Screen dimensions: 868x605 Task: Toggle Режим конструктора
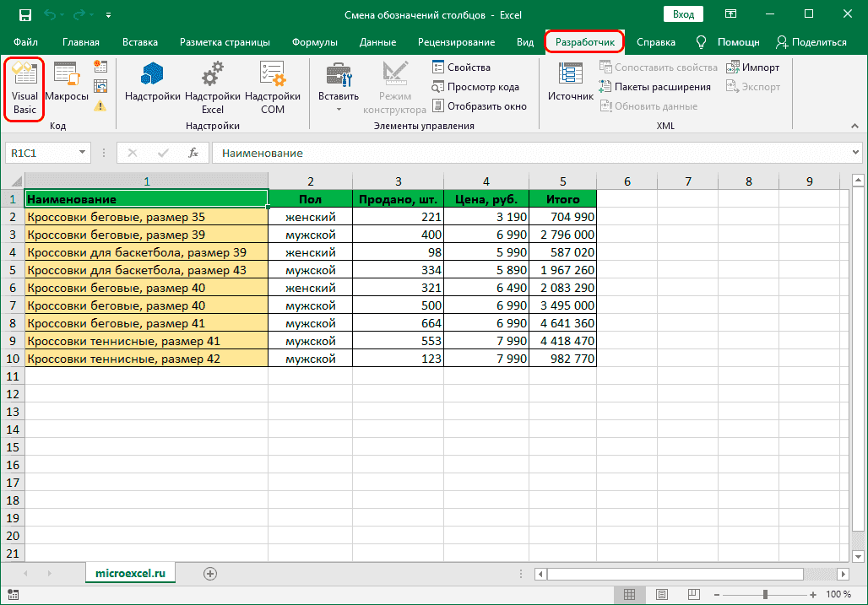tap(394, 84)
